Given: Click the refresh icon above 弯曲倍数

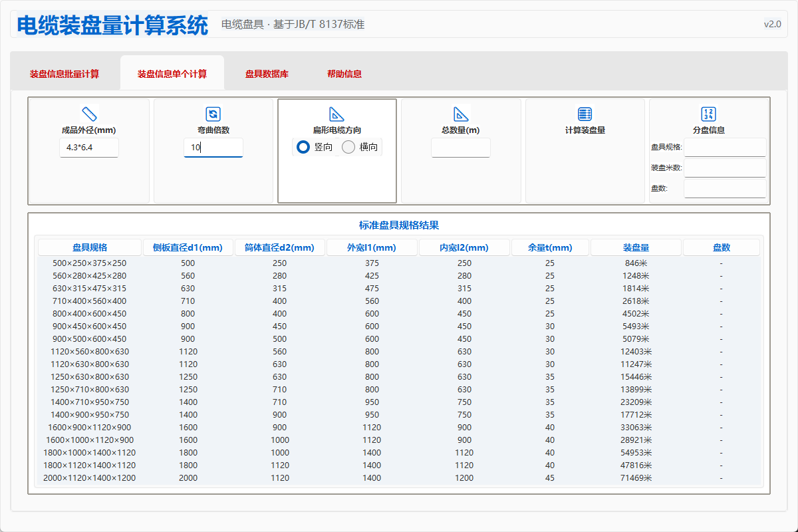Looking at the screenshot, I should click(x=213, y=114).
